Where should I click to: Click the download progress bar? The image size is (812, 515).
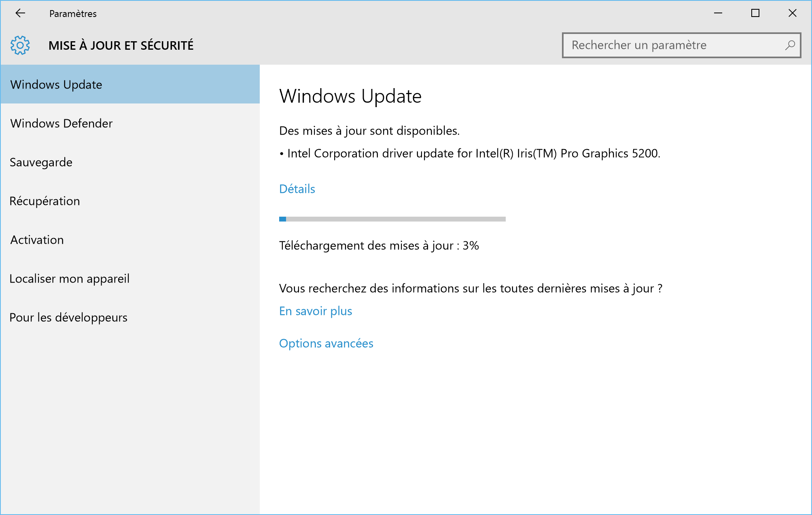point(392,219)
